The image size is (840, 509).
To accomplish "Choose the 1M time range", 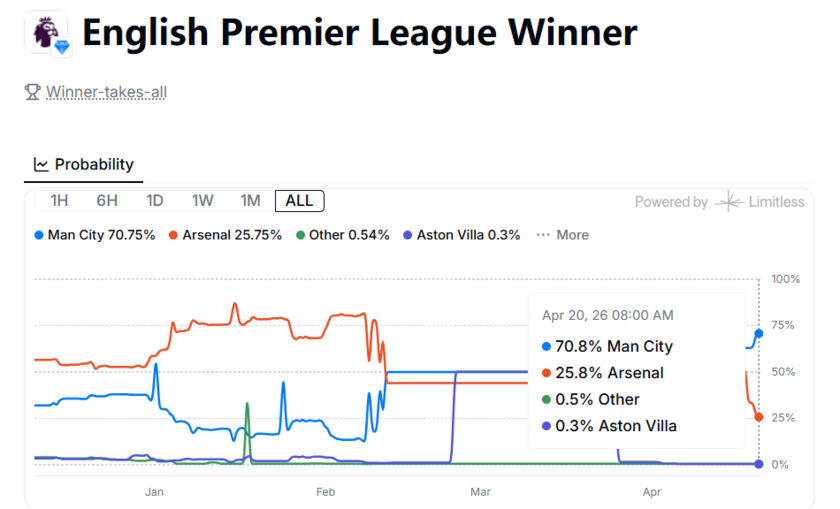I will [x=250, y=200].
